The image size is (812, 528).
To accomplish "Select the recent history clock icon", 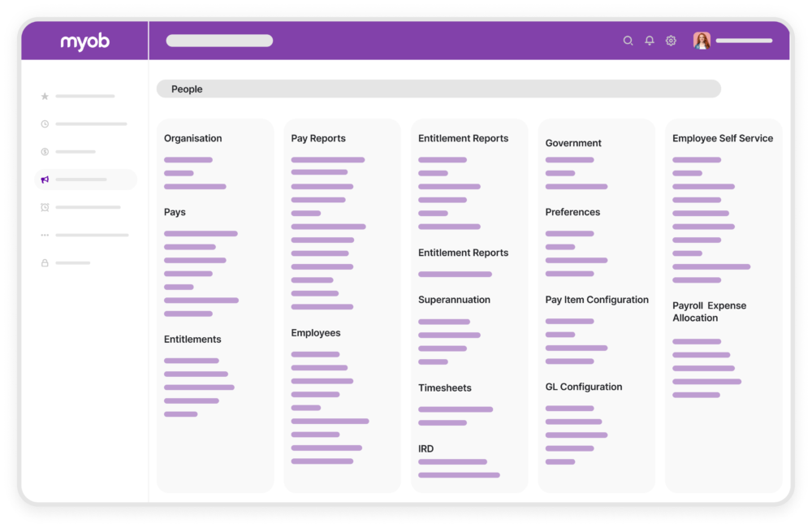I will coord(45,123).
